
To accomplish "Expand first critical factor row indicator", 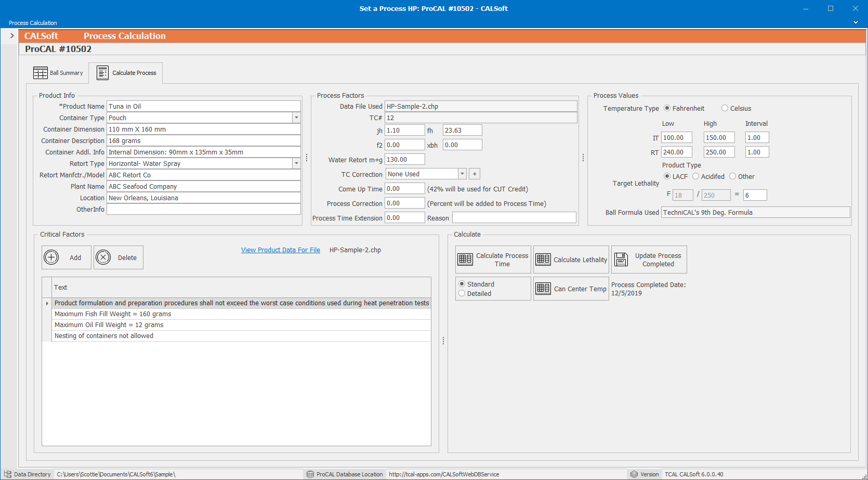I will click(x=47, y=303).
